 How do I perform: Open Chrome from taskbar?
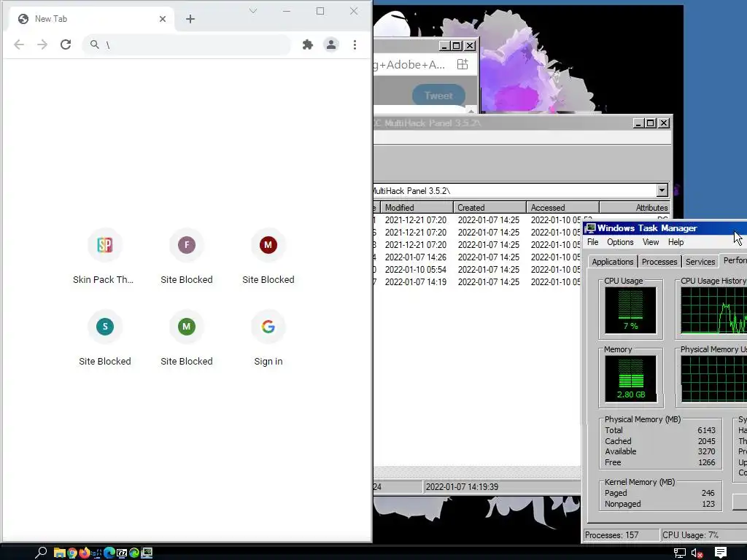coord(72,553)
